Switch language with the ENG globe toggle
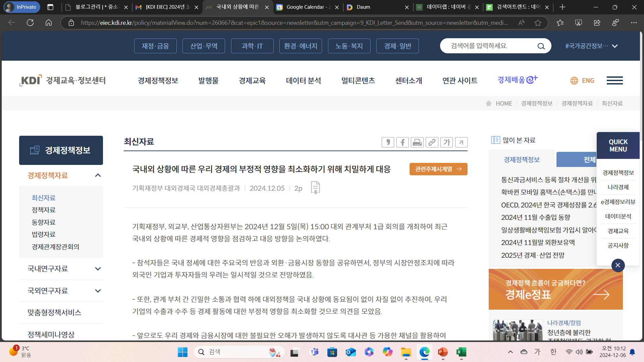The height and width of the screenshot is (362, 644). (582, 80)
